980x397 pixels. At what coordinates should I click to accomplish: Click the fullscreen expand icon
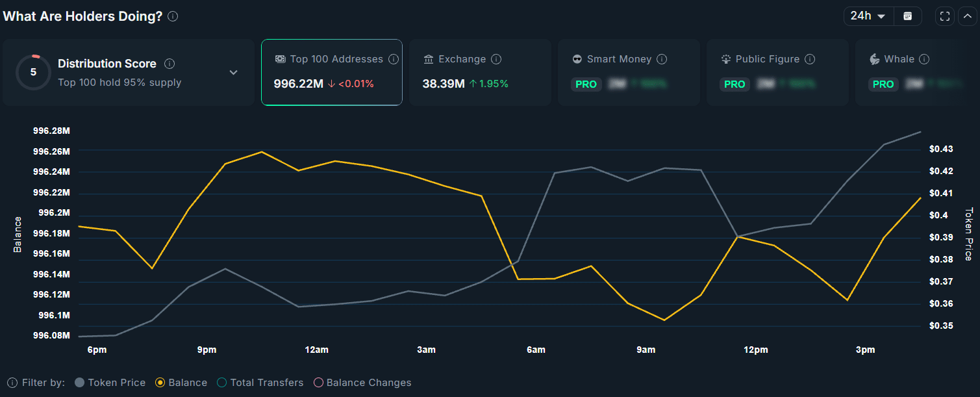point(944,16)
